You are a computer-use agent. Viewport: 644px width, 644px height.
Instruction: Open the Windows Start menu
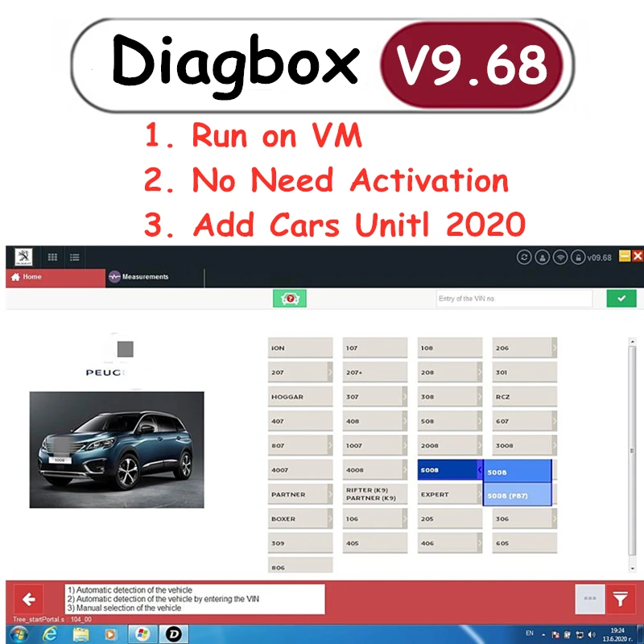(19, 634)
